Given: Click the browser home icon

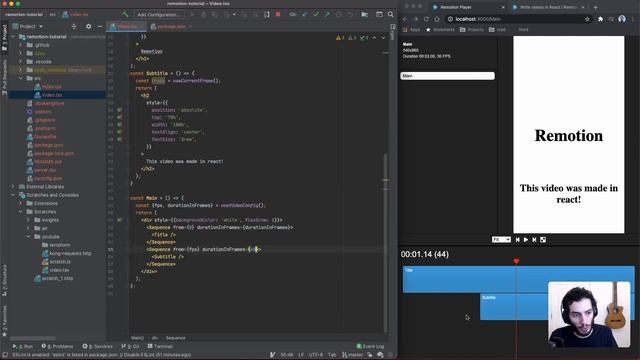Looking at the screenshot, I should [437, 19].
